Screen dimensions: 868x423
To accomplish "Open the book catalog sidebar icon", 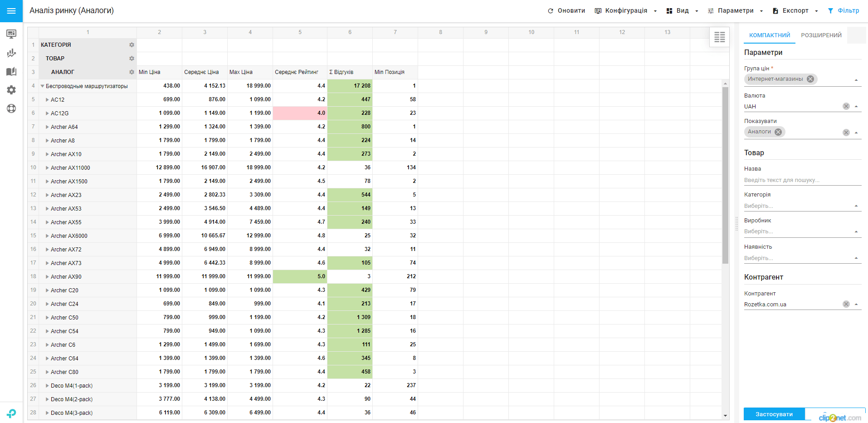I will (x=11, y=72).
